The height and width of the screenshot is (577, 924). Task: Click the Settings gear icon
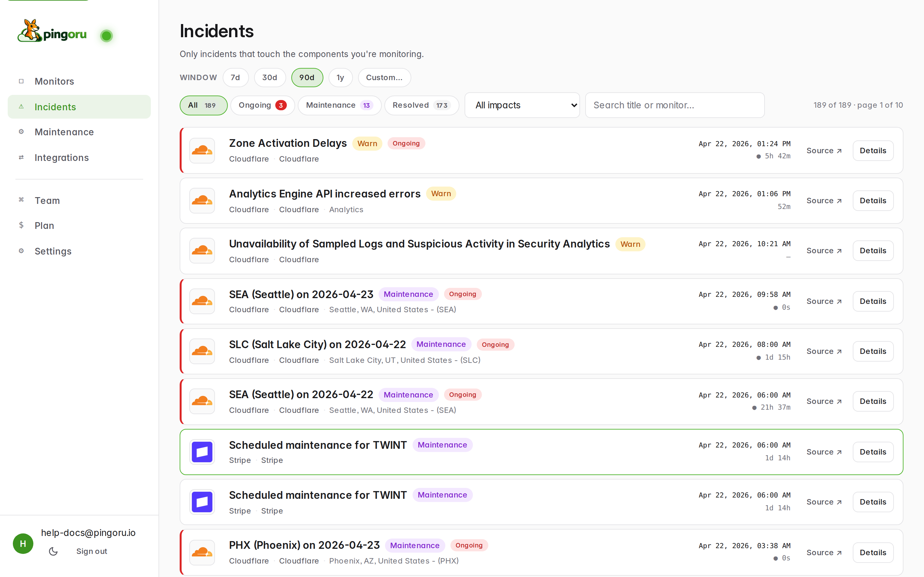pyautogui.click(x=21, y=251)
